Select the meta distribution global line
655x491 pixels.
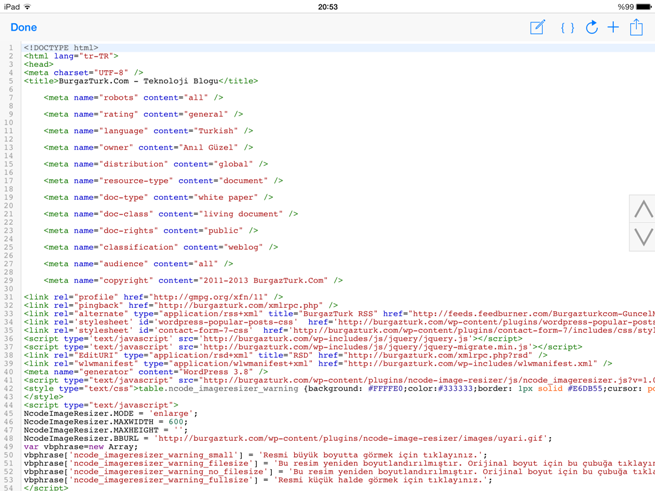click(x=156, y=164)
